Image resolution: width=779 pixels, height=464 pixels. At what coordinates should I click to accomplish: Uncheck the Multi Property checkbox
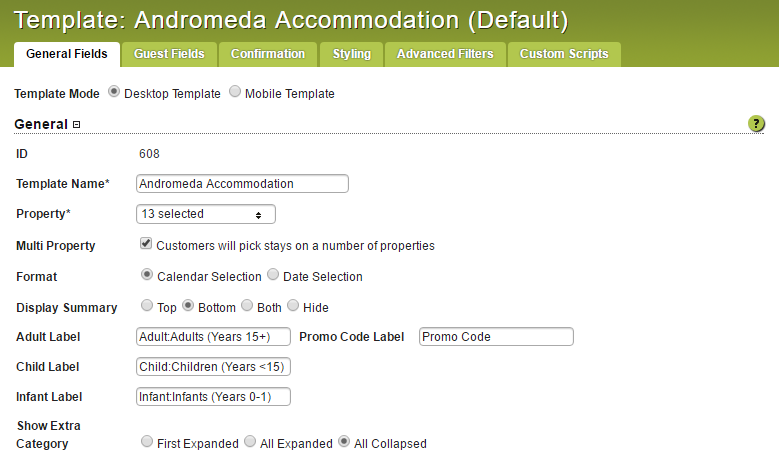146,243
